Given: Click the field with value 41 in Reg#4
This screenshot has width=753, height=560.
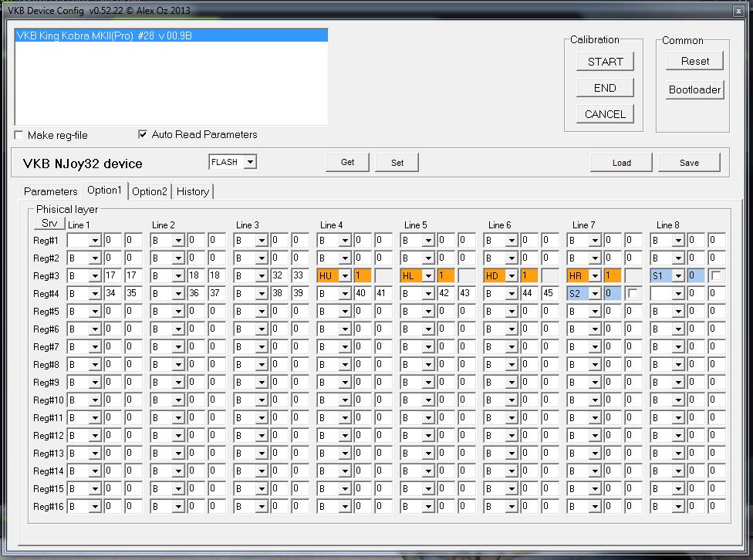Looking at the screenshot, I should tap(383, 293).
